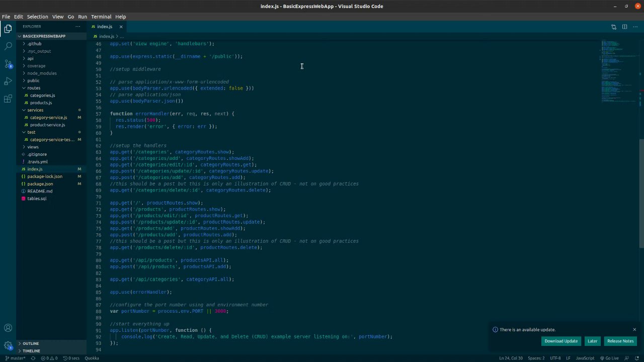Click the compare changes icon in the editor title bar

click(614, 27)
